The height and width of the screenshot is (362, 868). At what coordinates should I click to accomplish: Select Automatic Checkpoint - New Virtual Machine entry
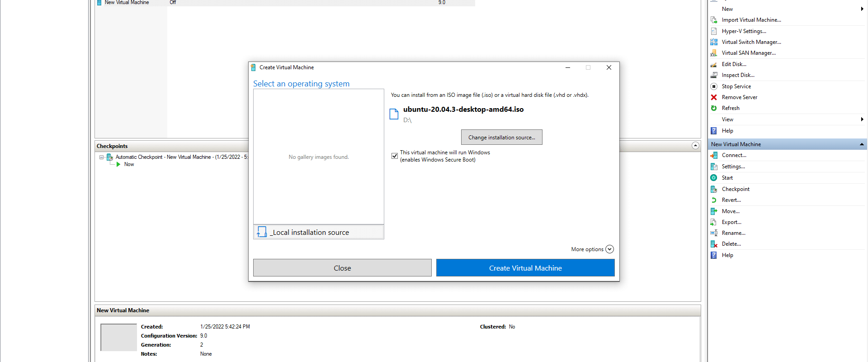182,157
